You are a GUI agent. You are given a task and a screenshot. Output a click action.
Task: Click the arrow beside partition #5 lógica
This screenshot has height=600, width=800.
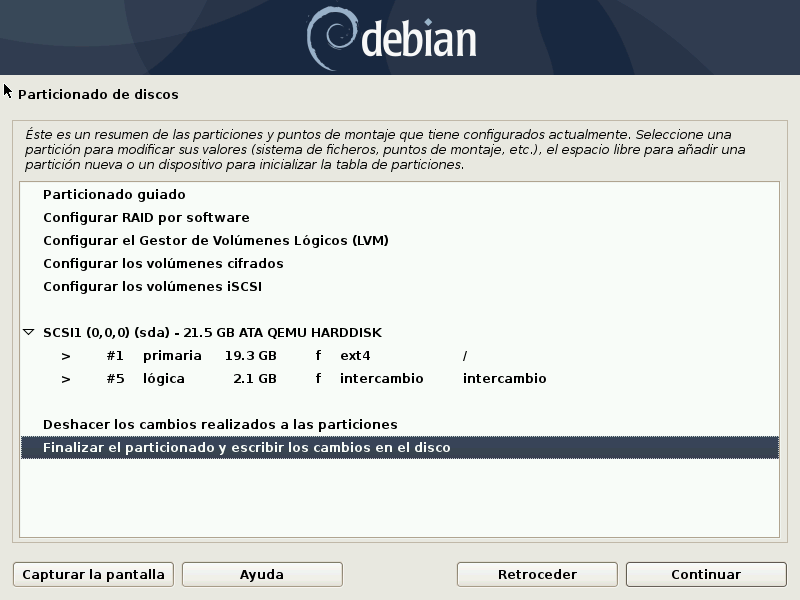pyautogui.click(x=66, y=379)
